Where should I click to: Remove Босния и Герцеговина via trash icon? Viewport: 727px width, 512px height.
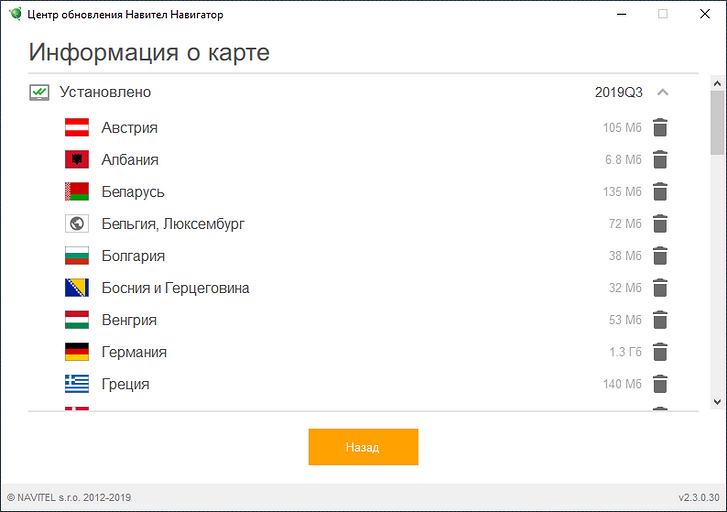point(660,288)
